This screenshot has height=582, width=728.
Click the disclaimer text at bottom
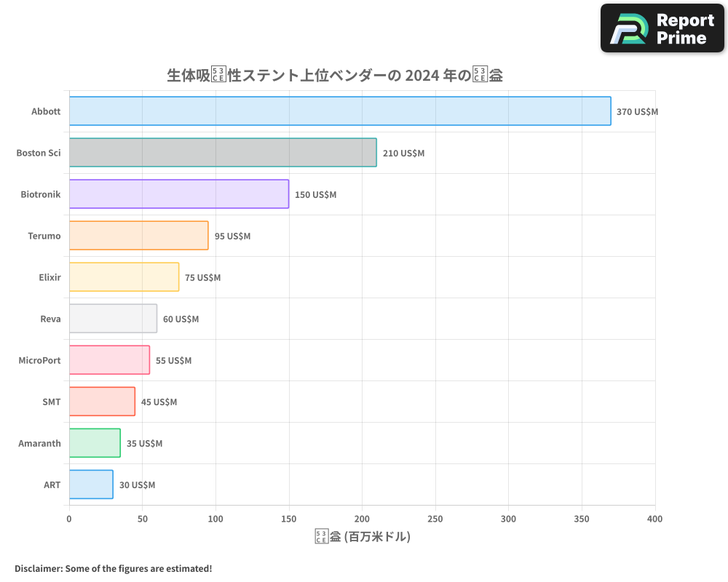click(111, 568)
